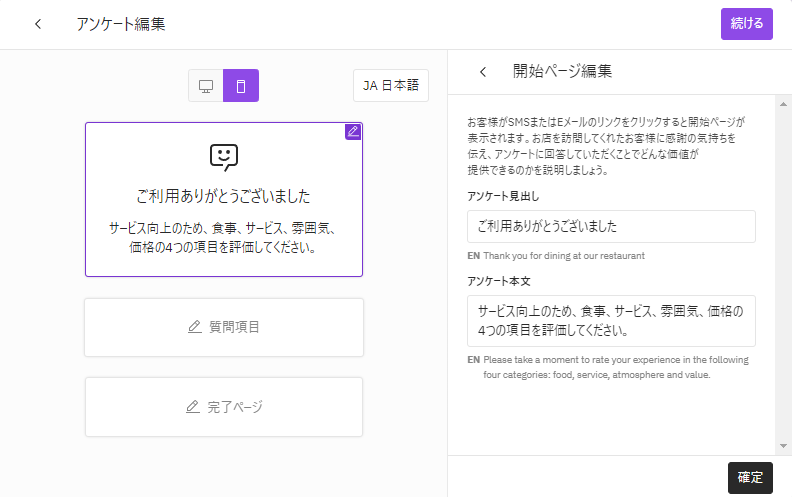Image resolution: width=792 pixels, height=497 pixels.
Task: Click the preview card body text paragraph
Action: [224, 237]
